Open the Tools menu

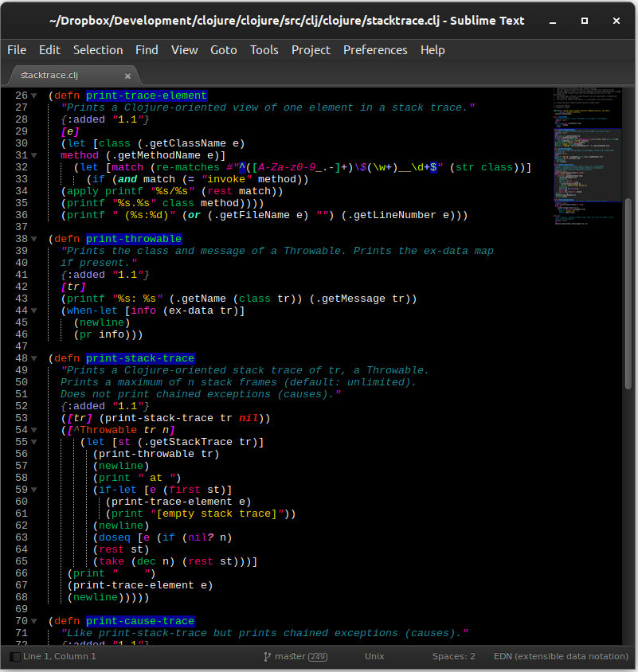point(264,49)
